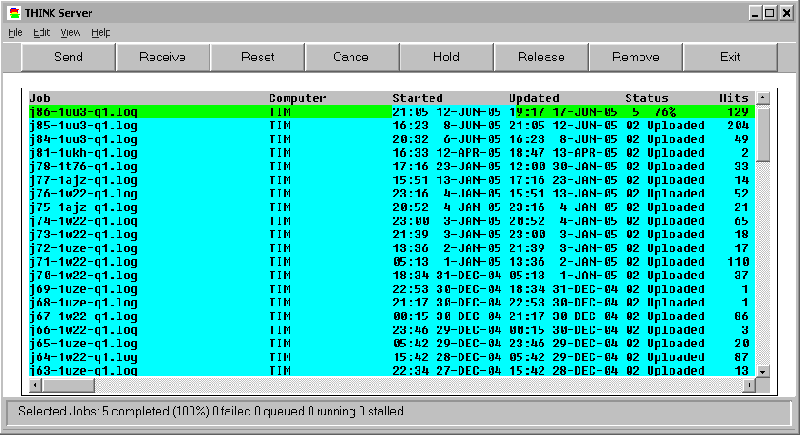800x435 pixels.
Task: Select job j63-1uze-q1.log
Action: 391,371
